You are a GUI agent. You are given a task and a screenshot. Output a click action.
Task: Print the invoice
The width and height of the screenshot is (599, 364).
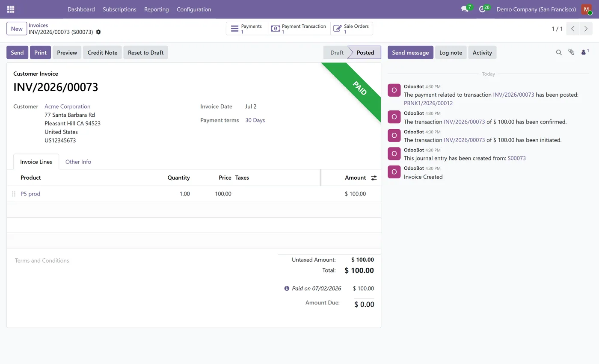point(40,52)
